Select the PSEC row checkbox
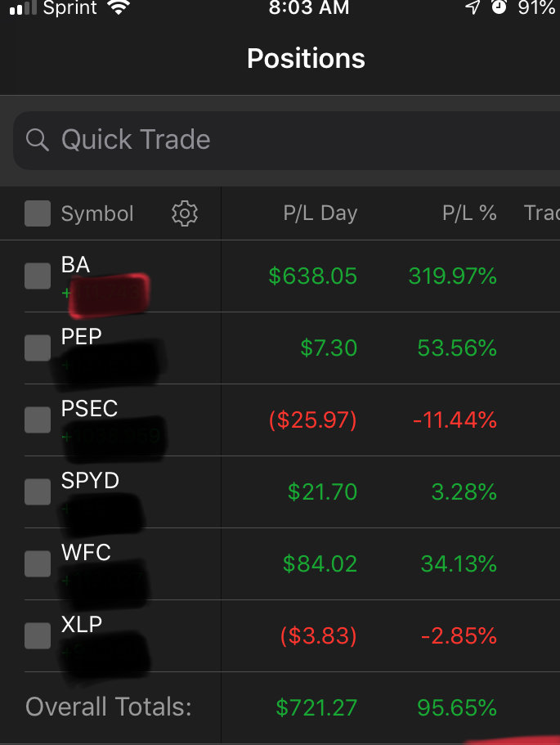This screenshot has height=745, width=560. click(38, 420)
